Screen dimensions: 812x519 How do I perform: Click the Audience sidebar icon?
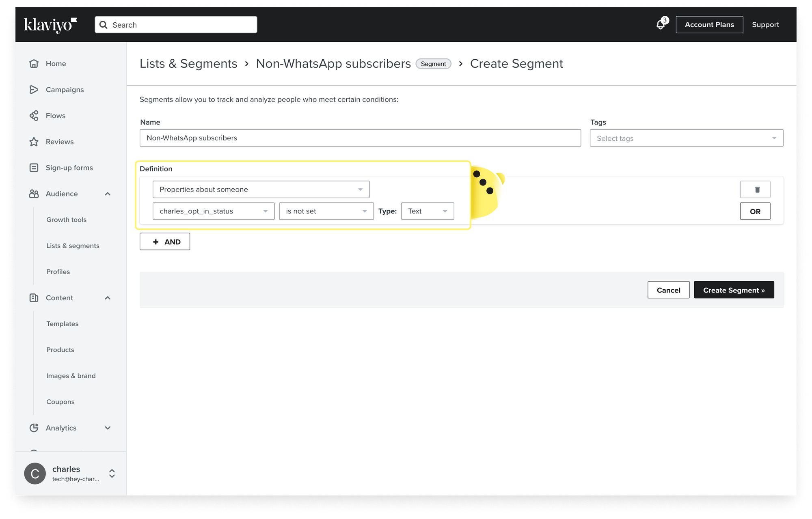35,194
